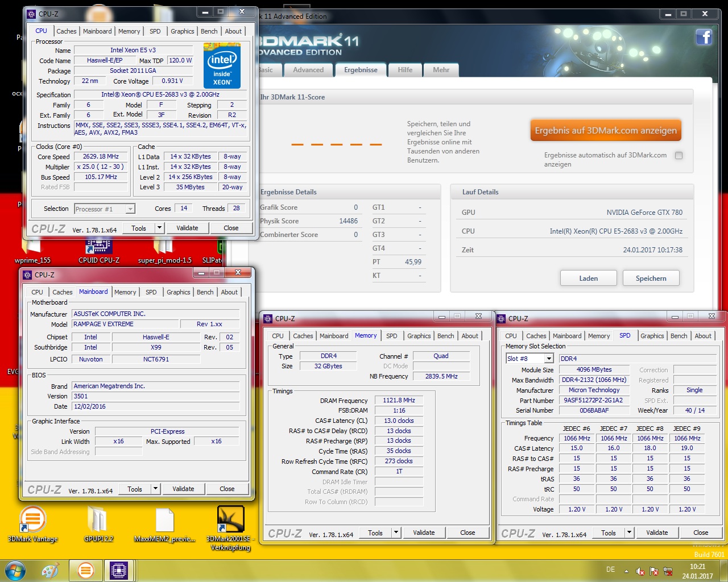The image size is (728, 582).
Task: Click the RAMPAGE V EXTREME model field
Action: 125,325
